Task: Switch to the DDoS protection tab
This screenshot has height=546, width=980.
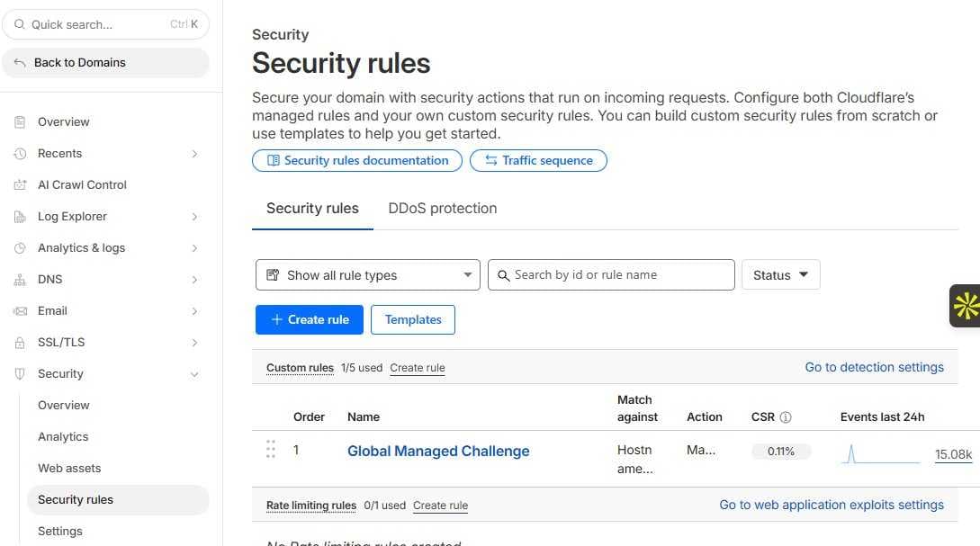Action: coord(442,208)
